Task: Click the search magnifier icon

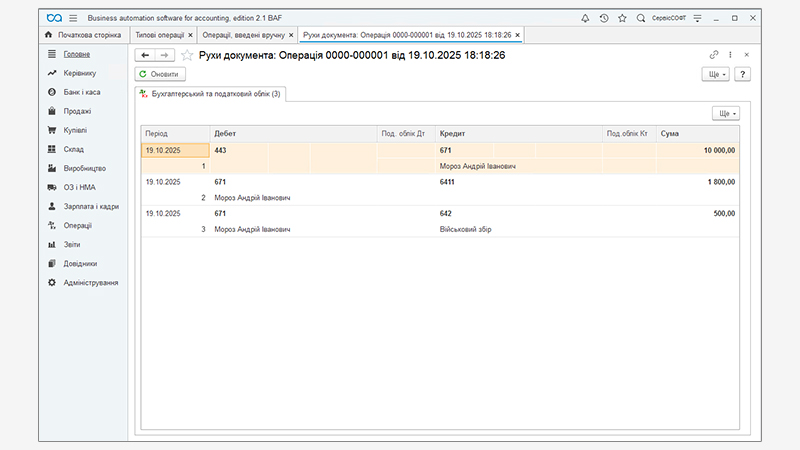Action: click(x=641, y=18)
